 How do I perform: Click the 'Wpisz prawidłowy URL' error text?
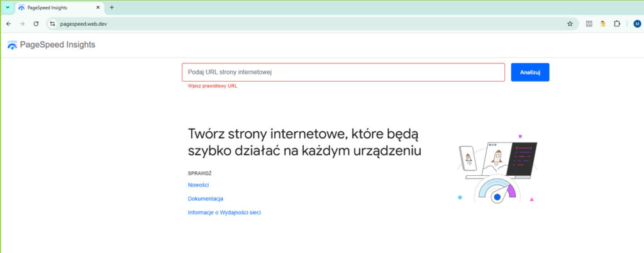tap(213, 86)
